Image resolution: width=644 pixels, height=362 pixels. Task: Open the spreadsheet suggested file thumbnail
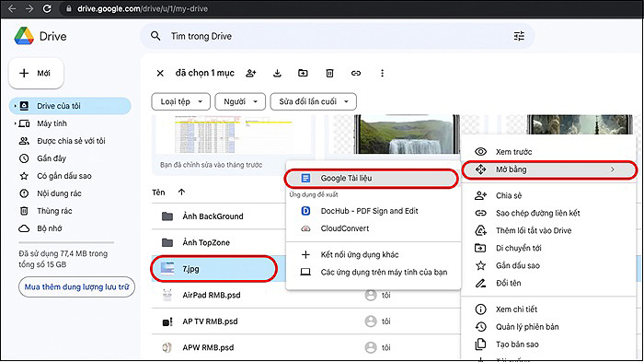(x=234, y=134)
